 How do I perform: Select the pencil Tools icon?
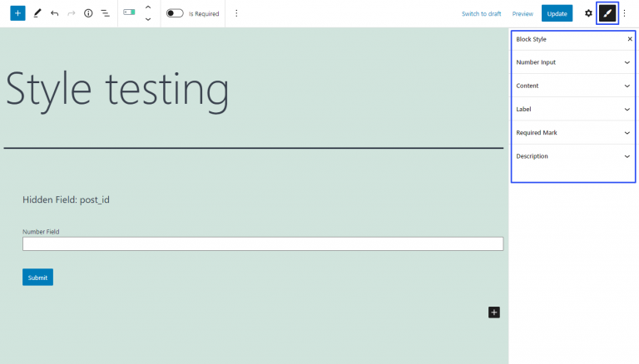coord(37,13)
